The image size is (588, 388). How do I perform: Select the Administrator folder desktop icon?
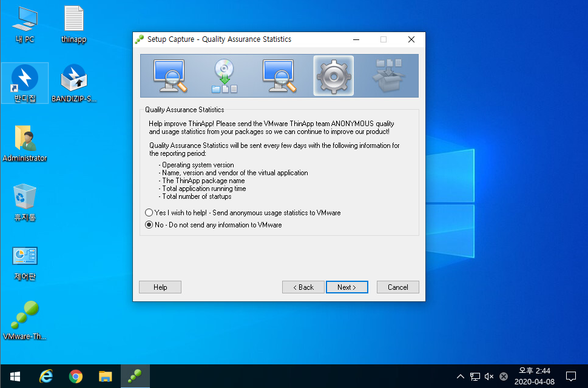tap(25, 144)
